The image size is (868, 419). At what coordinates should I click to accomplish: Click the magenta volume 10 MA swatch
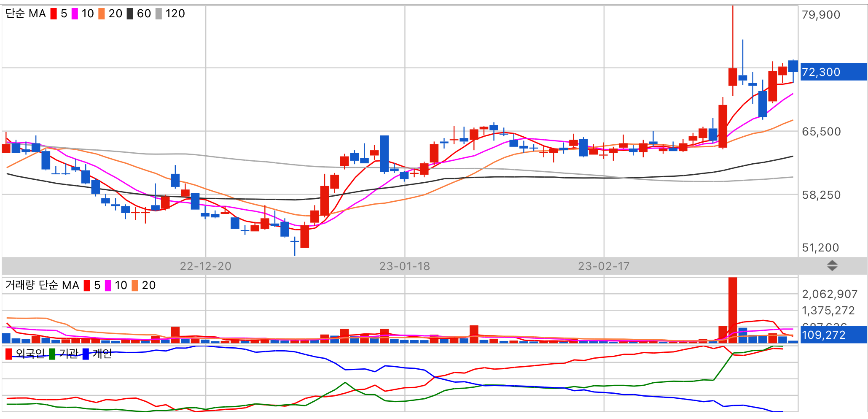(108, 286)
